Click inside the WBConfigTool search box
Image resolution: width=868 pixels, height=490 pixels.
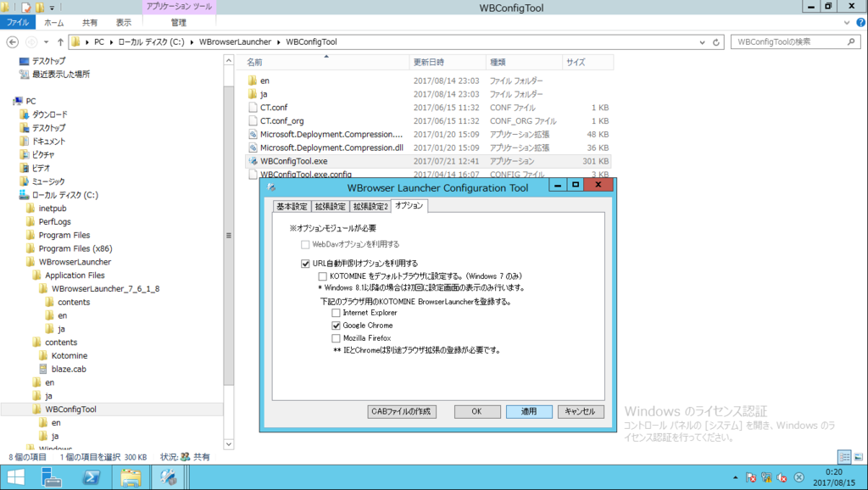point(787,41)
